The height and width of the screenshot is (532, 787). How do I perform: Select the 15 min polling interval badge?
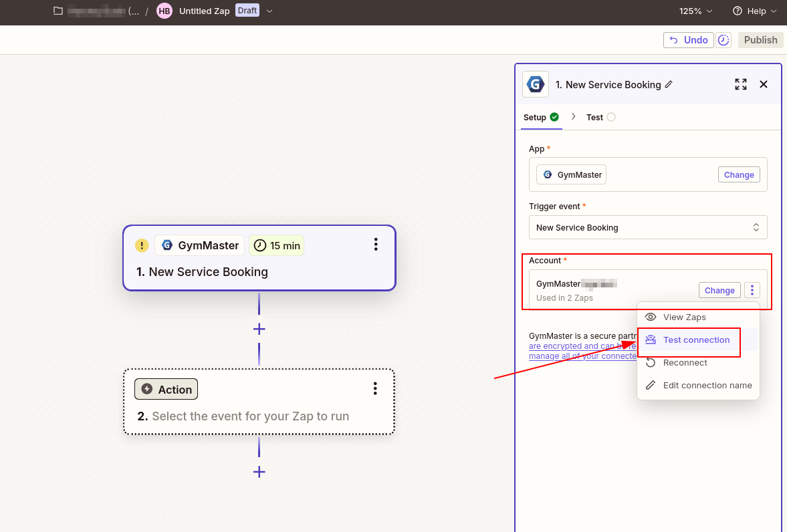pyautogui.click(x=277, y=245)
